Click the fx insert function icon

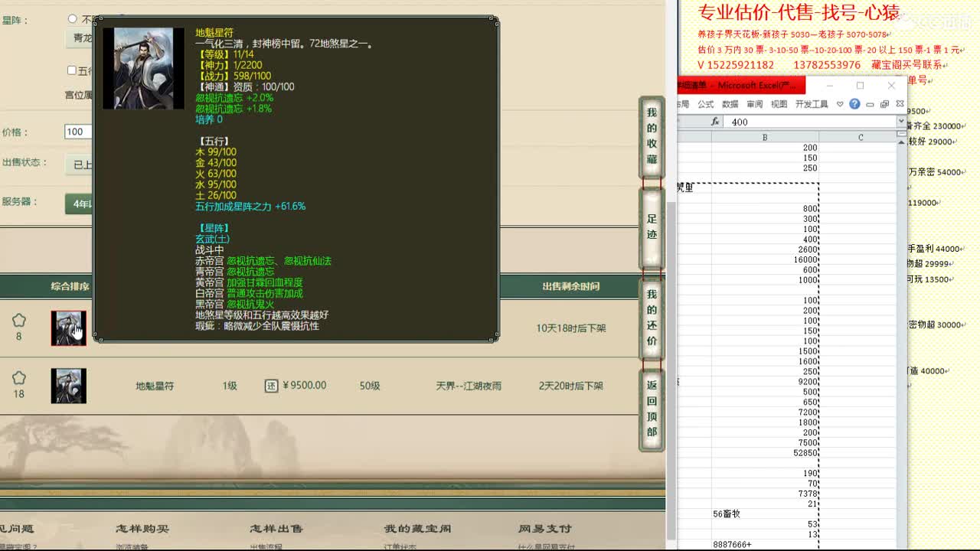click(715, 122)
